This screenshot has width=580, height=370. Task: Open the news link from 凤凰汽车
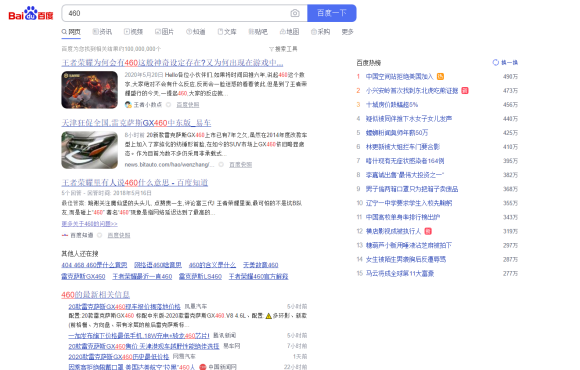124,307
